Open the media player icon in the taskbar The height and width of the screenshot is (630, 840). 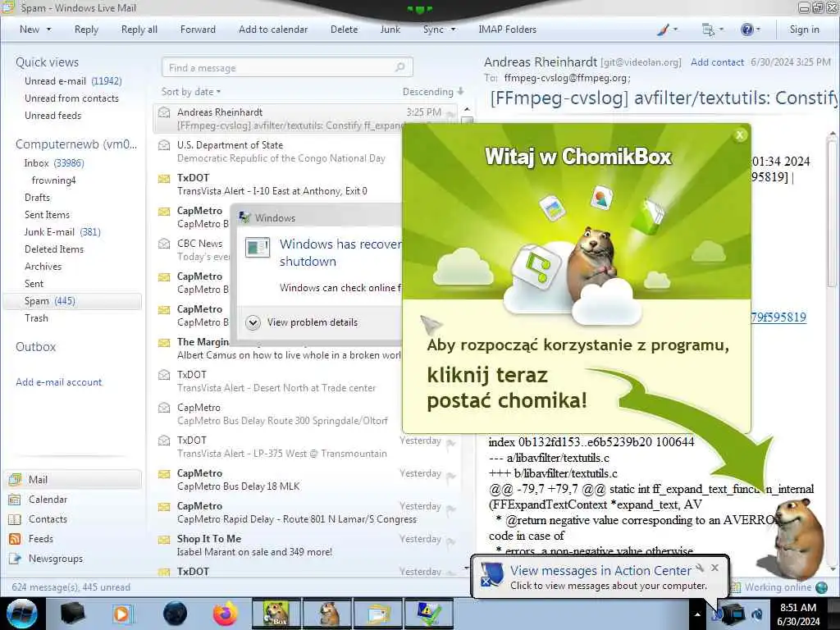pos(122,614)
